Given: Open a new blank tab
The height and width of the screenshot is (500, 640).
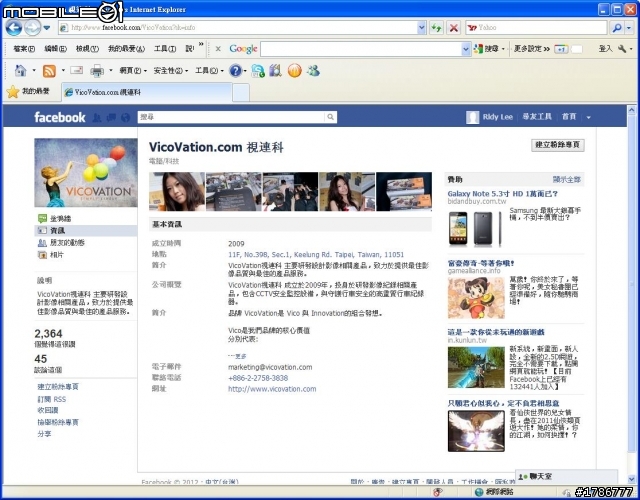Looking at the screenshot, I should point(241,93).
